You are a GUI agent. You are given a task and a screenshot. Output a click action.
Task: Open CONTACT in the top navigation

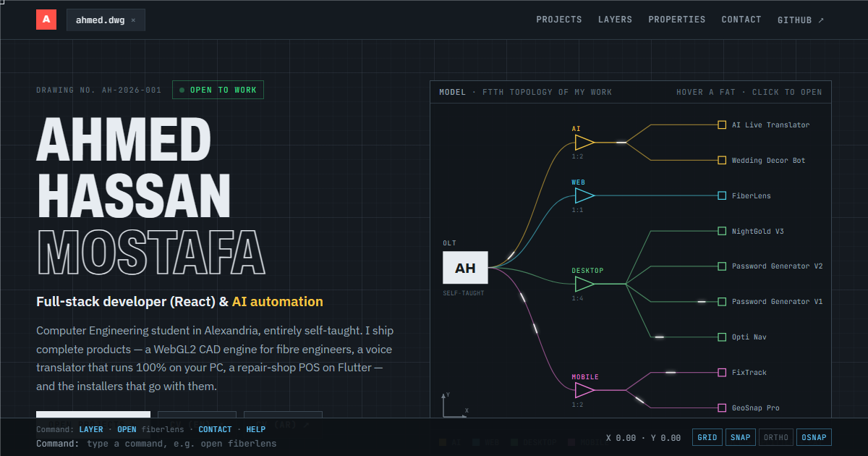[741, 20]
